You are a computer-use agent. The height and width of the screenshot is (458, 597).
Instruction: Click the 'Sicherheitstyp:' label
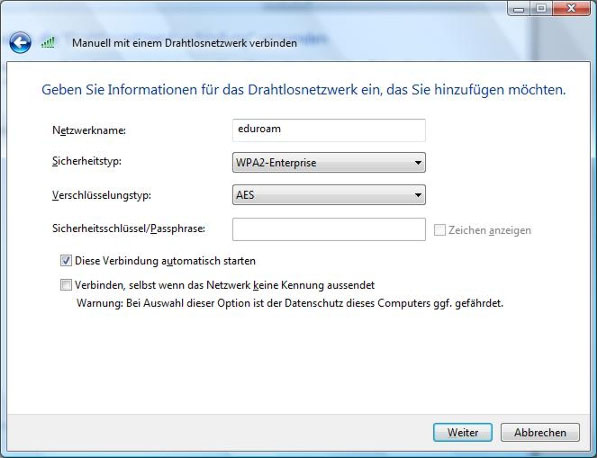coord(87,161)
